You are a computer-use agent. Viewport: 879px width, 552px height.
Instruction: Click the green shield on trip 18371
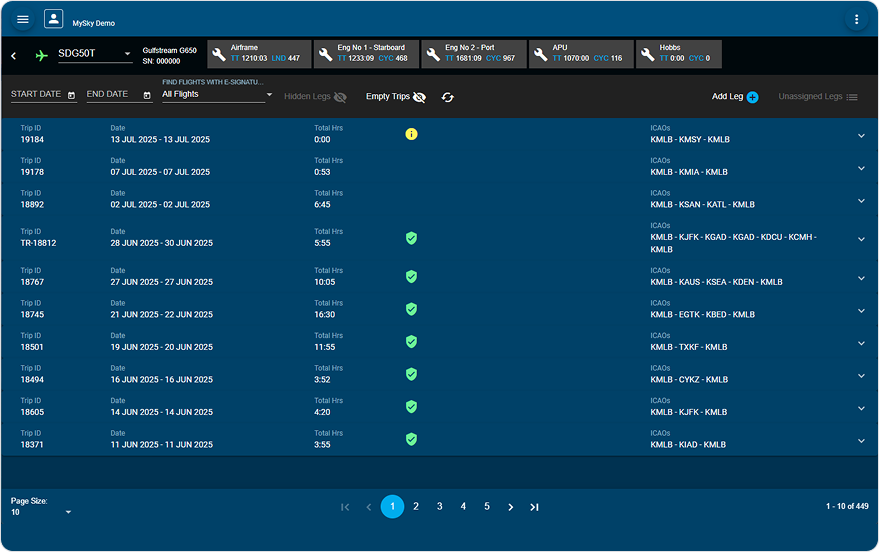411,439
